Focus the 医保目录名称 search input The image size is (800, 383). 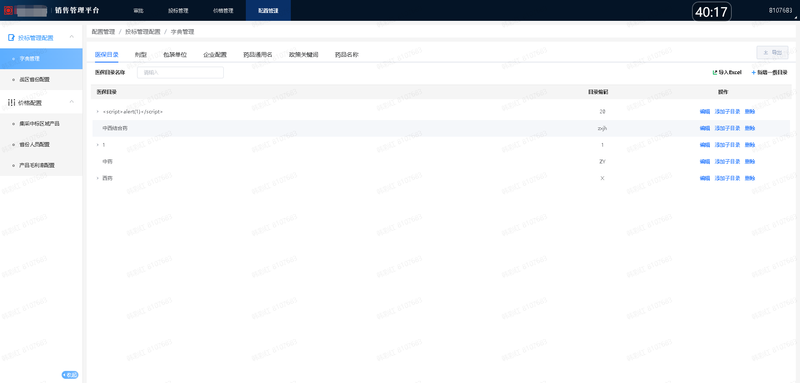point(180,72)
